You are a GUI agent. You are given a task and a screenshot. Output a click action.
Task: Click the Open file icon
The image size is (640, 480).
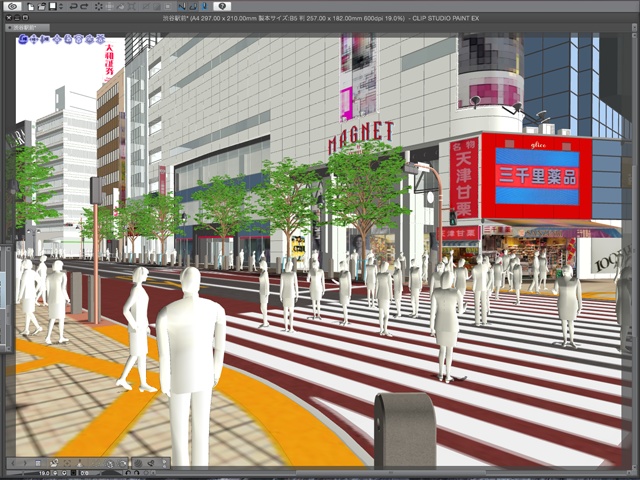(41, 7)
